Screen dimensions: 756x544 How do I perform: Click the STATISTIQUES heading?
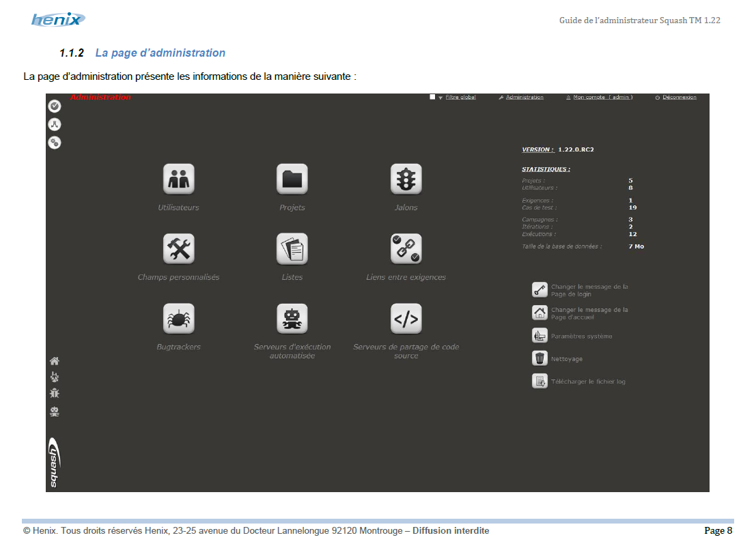(x=546, y=169)
